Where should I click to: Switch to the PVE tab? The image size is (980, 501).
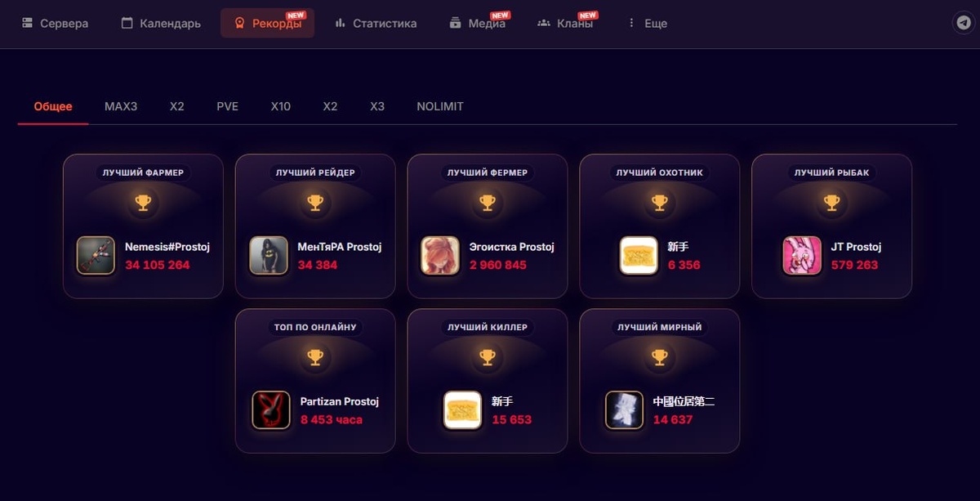(228, 107)
